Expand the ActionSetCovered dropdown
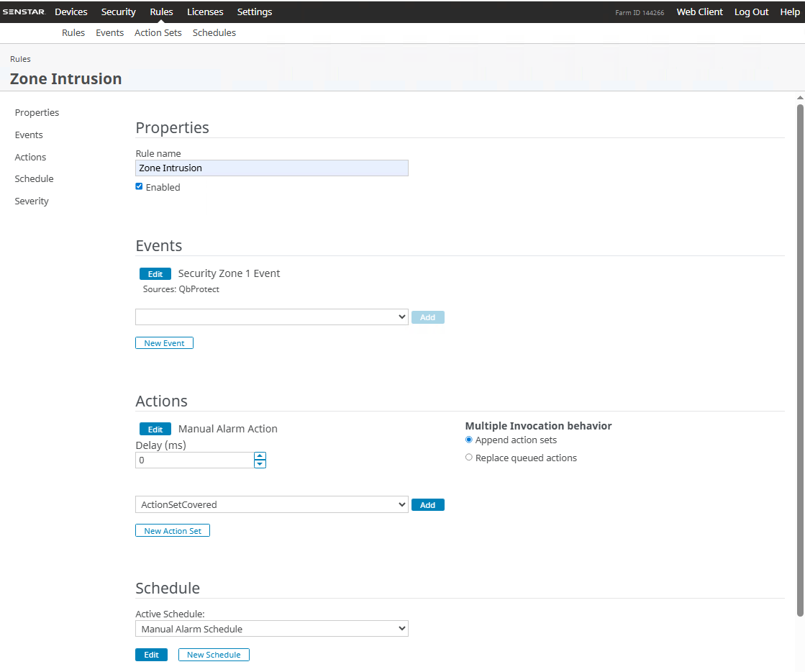The image size is (805, 672). pos(271,505)
